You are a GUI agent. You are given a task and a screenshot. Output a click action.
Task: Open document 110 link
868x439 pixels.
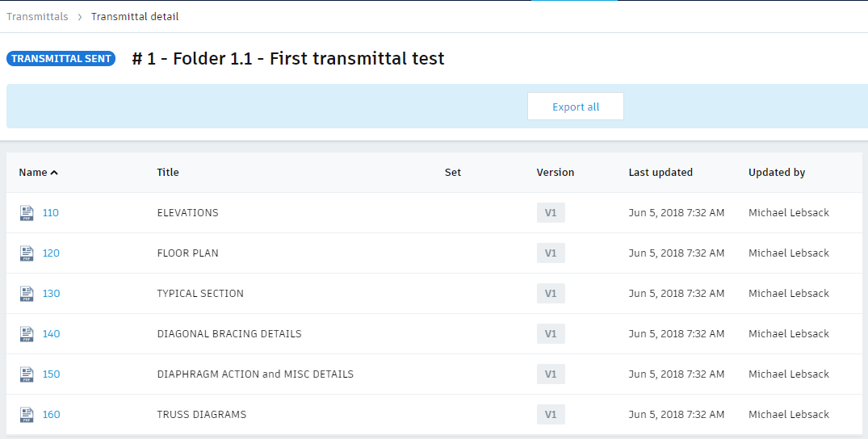51,213
